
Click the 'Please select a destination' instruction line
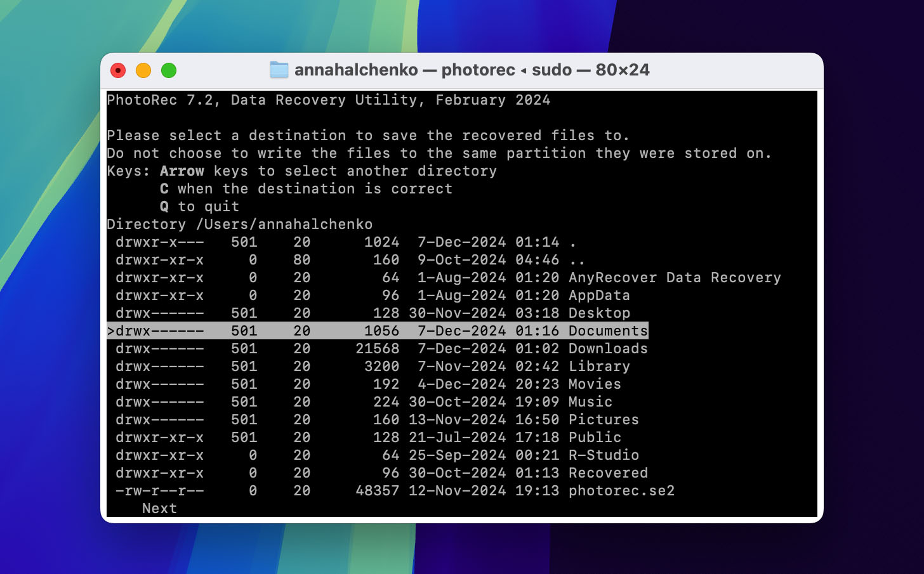pyautogui.click(x=368, y=136)
